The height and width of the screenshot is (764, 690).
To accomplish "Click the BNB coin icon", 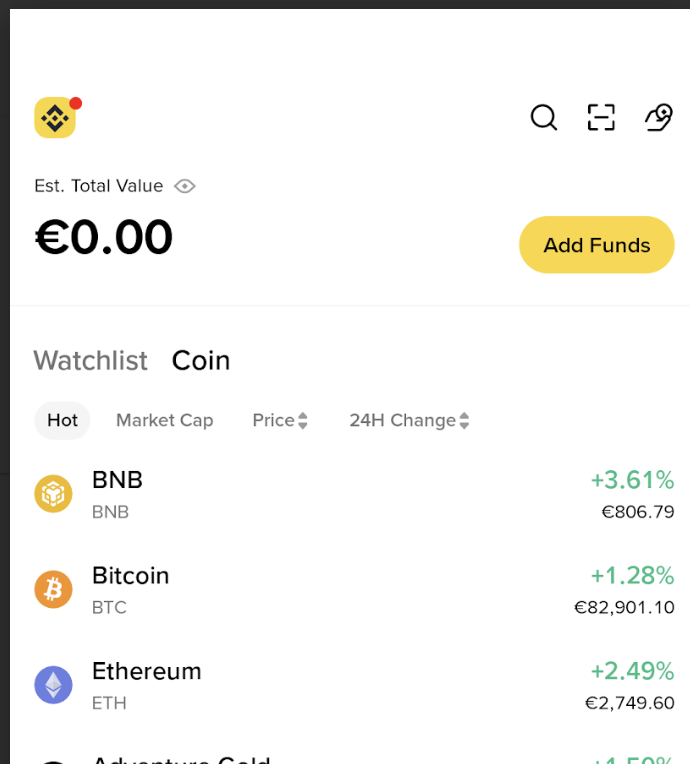I will (54, 494).
